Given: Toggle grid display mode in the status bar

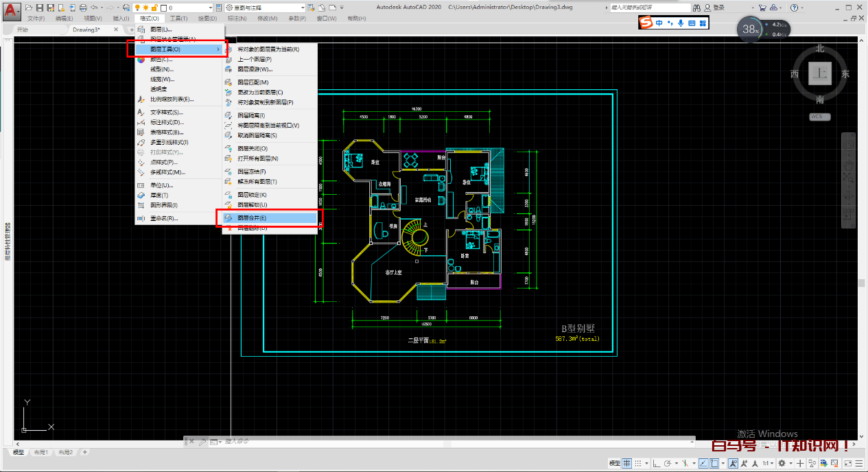Looking at the screenshot, I should point(626,464).
